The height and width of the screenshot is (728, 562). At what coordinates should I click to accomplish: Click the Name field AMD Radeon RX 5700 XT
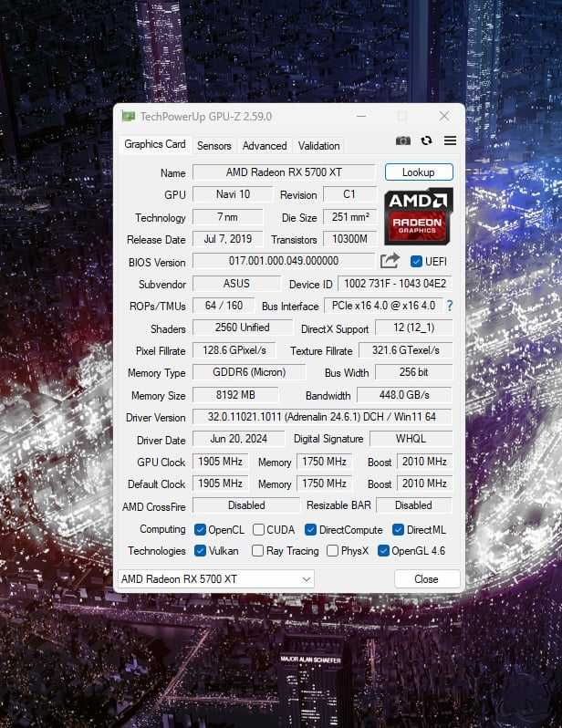coord(284,172)
